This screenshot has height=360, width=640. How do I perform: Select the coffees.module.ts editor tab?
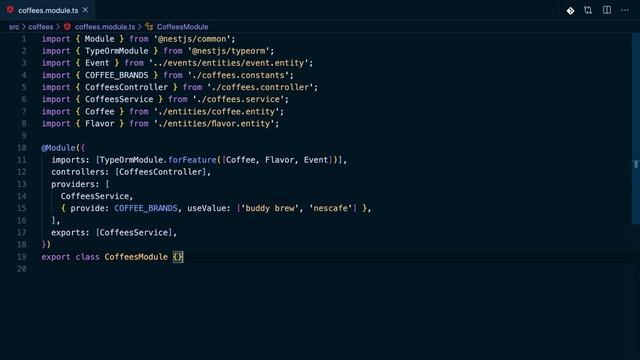47,10
